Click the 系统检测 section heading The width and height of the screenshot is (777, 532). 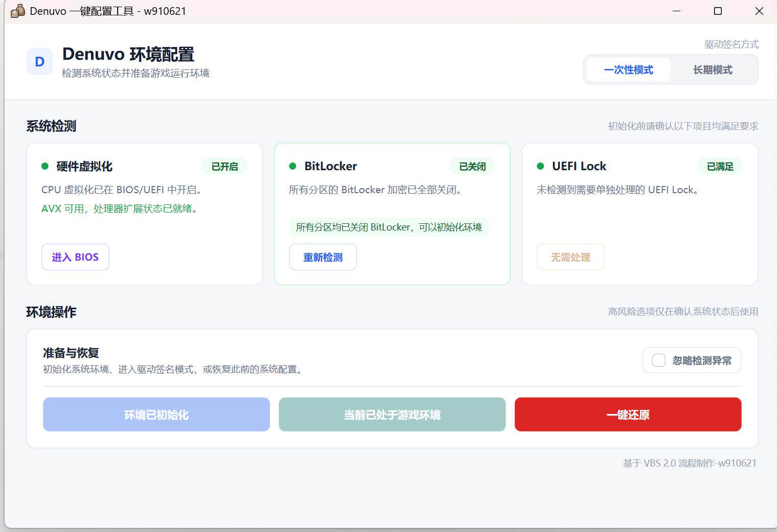(x=51, y=126)
